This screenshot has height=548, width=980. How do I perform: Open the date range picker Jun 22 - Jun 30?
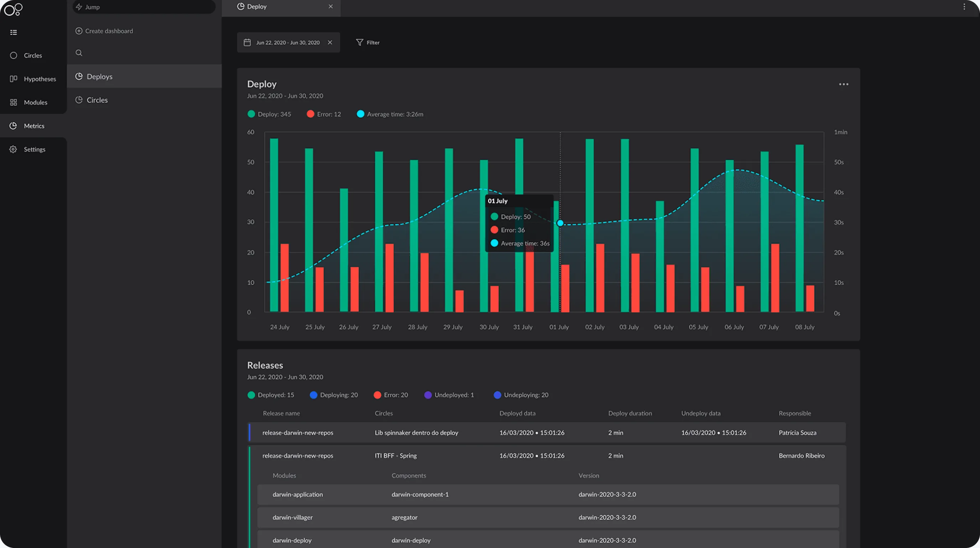[x=288, y=43]
